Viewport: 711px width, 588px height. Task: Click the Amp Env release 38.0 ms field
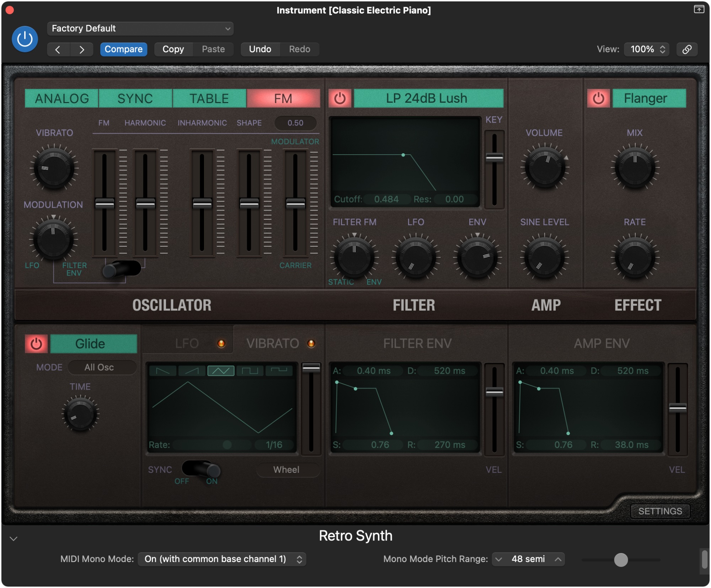point(632,445)
